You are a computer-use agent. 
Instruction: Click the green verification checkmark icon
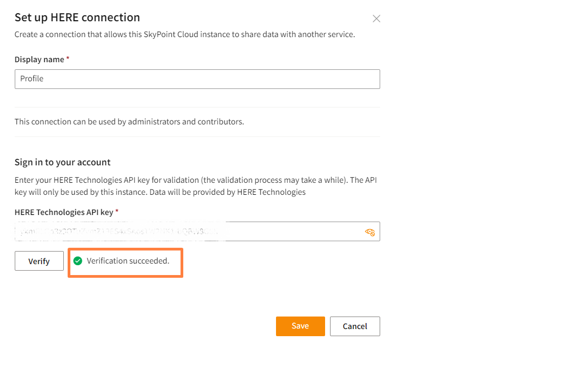coord(78,261)
